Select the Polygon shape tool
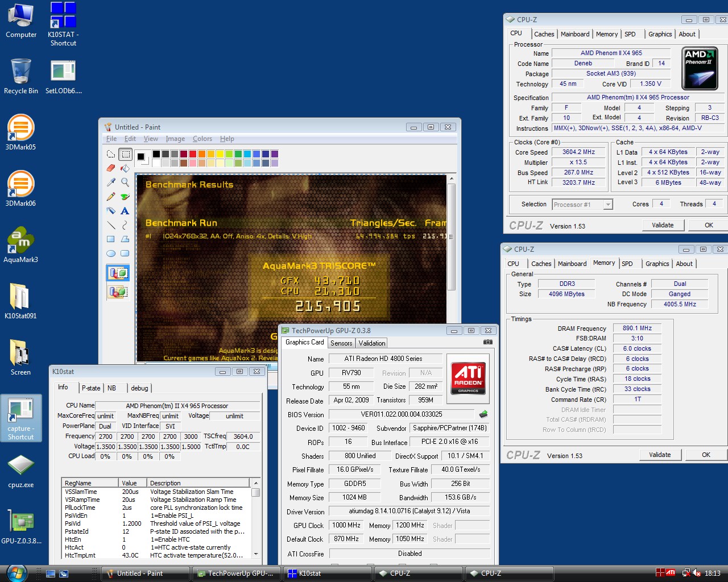Image resolution: width=728 pixels, height=582 pixels. click(x=125, y=239)
